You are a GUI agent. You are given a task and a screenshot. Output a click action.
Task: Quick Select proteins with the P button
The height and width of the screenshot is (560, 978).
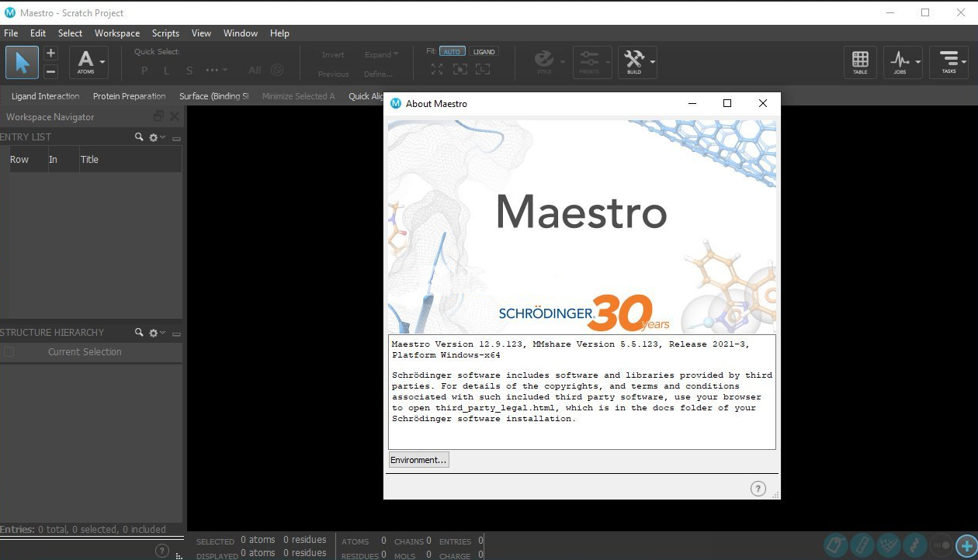click(144, 71)
